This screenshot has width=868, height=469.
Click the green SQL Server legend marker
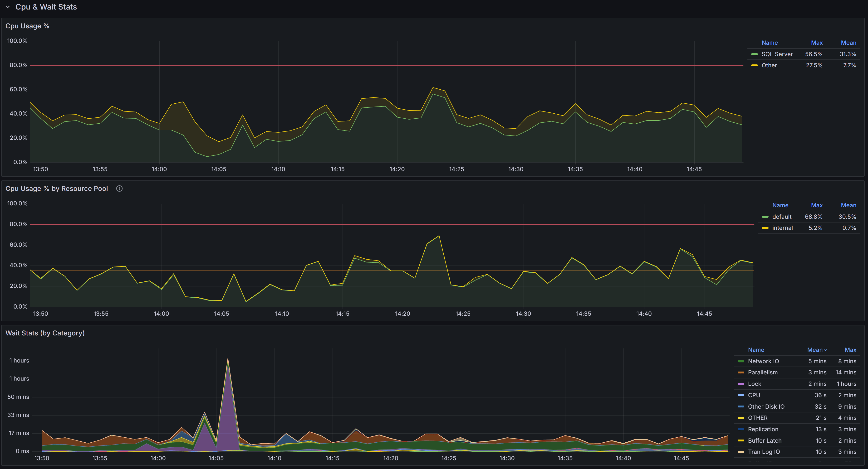point(755,54)
